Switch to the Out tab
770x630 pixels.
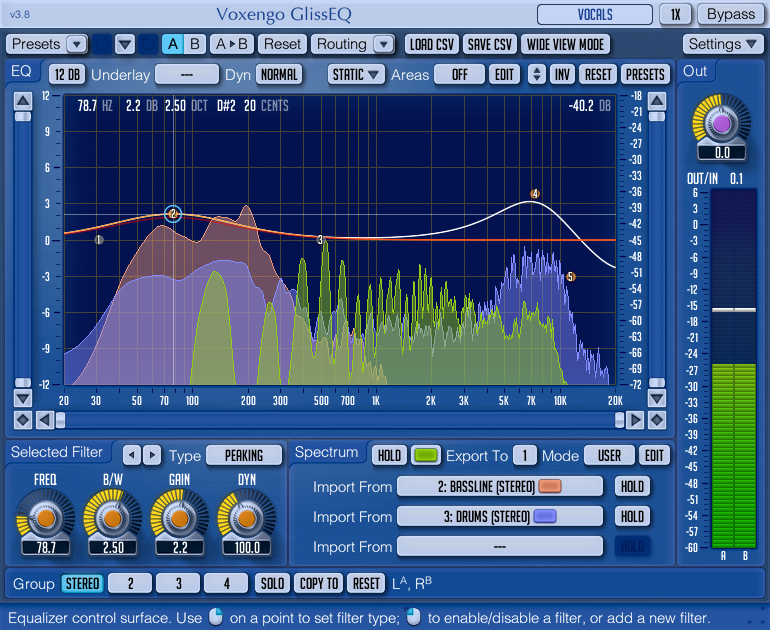tap(695, 71)
